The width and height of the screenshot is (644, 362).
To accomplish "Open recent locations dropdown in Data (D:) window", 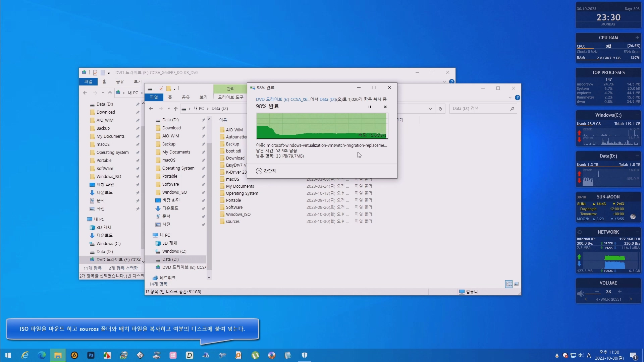I will tap(169, 109).
